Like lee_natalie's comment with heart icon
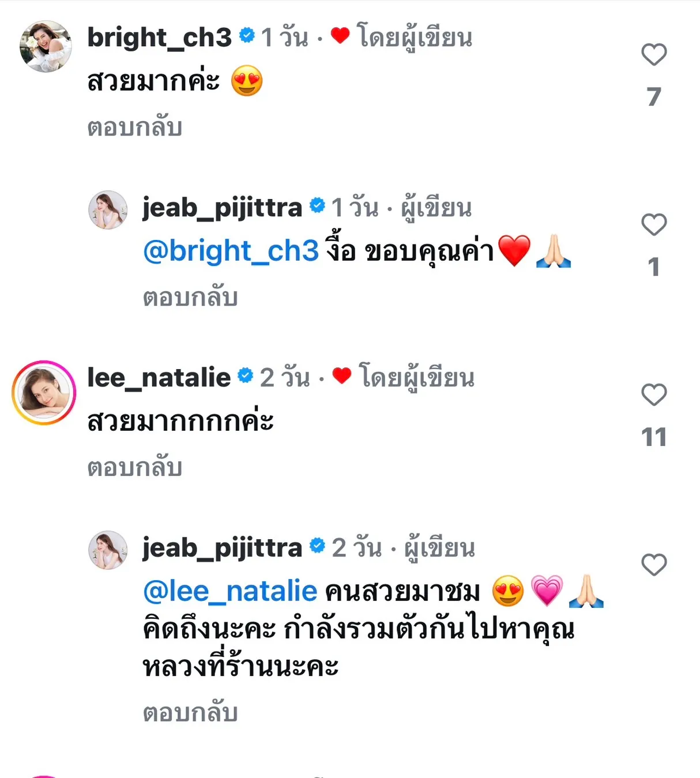The height and width of the screenshot is (778, 700). click(x=654, y=394)
